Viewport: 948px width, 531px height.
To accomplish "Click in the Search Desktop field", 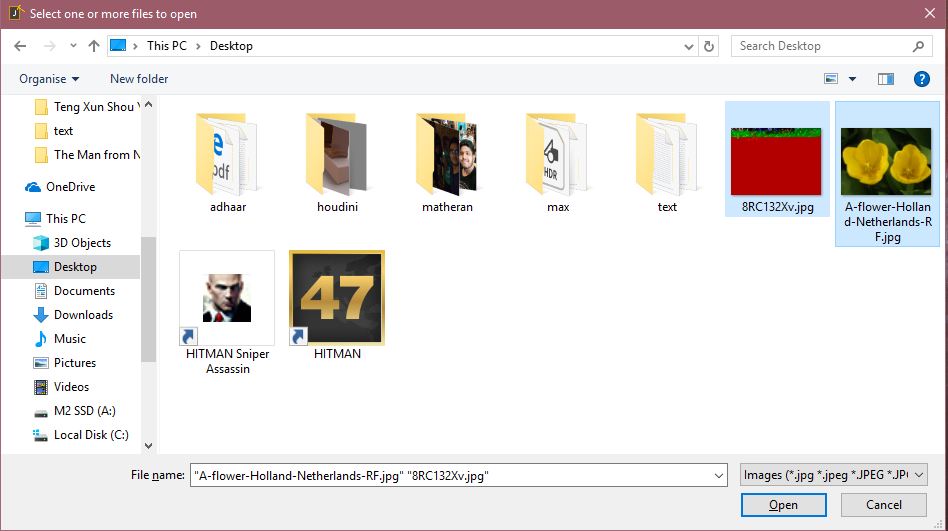I will point(822,46).
